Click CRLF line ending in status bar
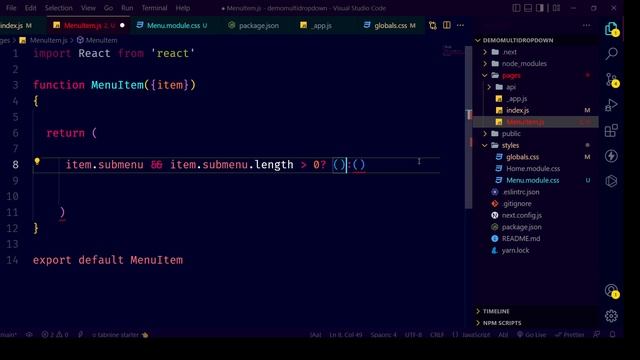This screenshot has height=360, width=640. point(437,335)
